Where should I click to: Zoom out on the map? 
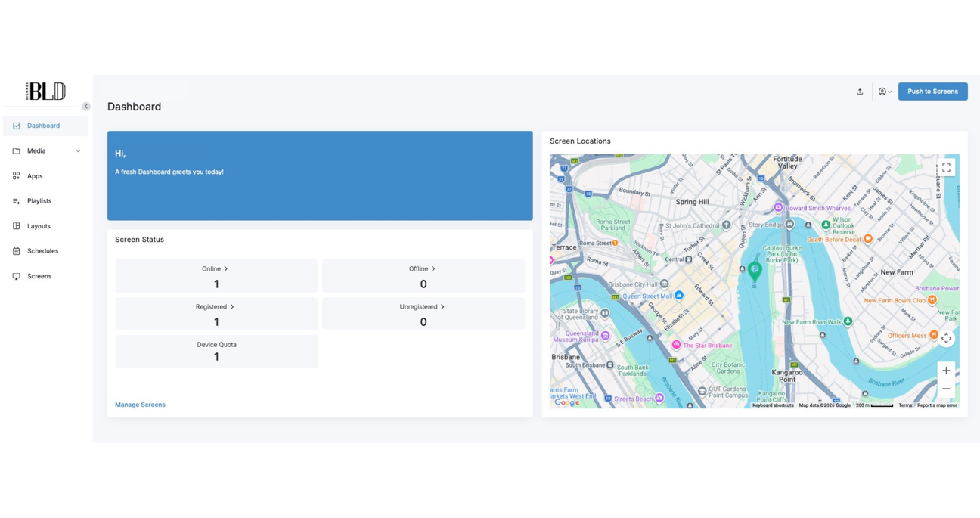(x=946, y=389)
